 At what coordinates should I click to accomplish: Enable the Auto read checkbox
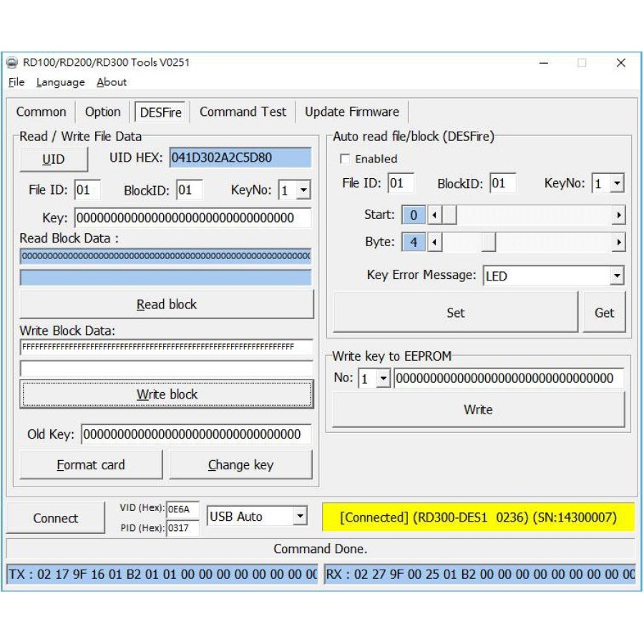coord(346,159)
